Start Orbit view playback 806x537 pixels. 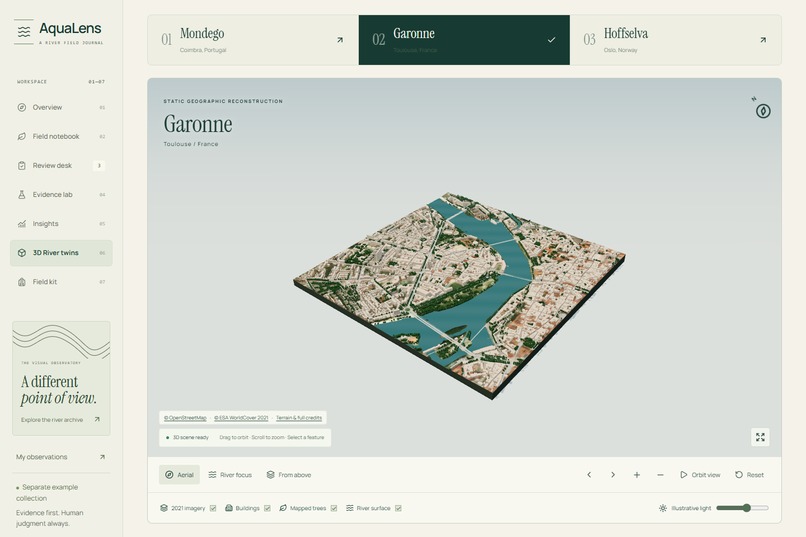pyautogui.click(x=700, y=475)
